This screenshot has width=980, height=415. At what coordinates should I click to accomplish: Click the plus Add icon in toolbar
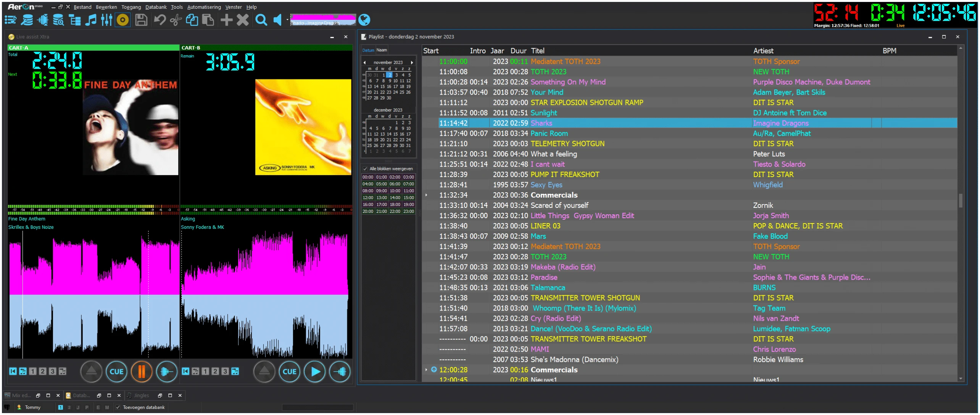coord(226,20)
